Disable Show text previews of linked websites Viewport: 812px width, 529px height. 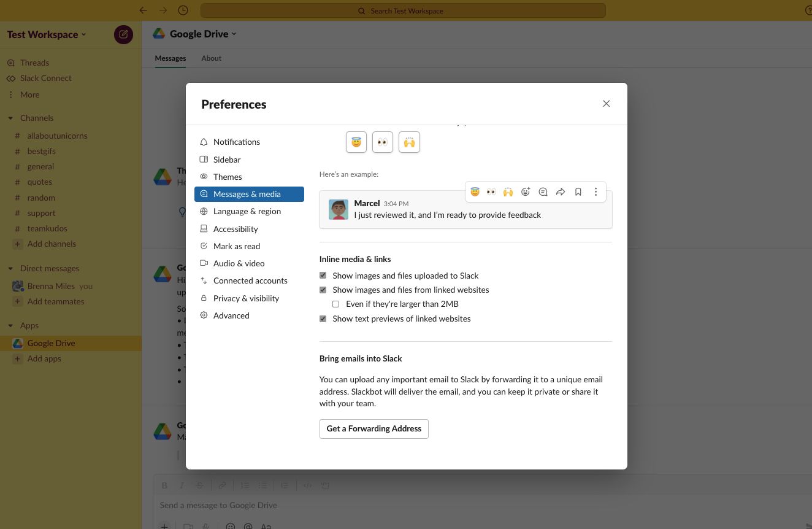click(x=323, y=319)
